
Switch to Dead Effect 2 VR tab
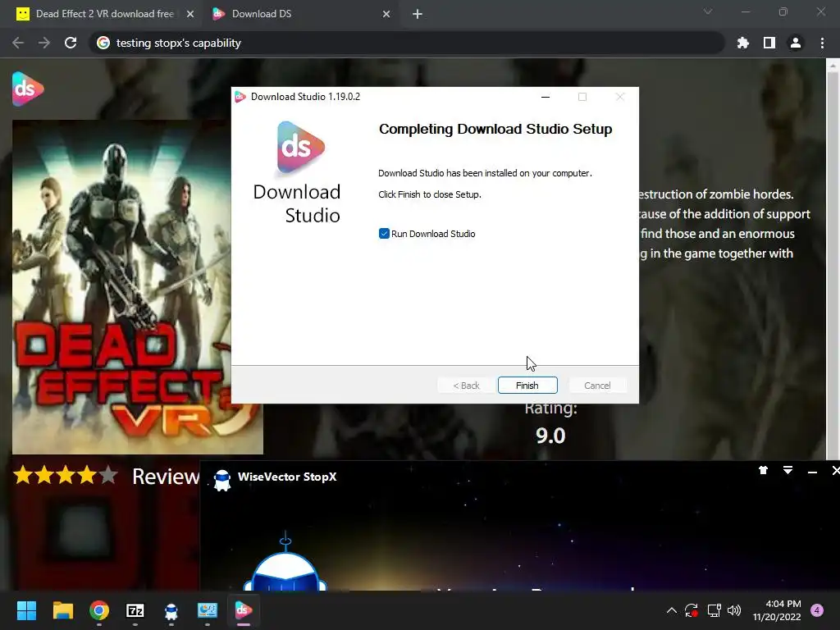pyautogui.click(x=104, y=14)
